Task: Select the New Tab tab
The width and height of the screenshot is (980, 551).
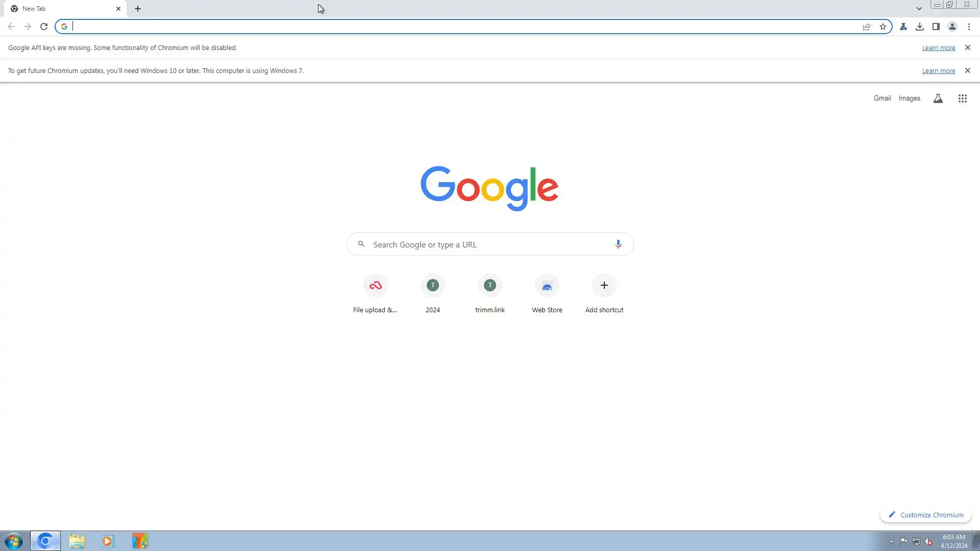Action: (x=61, y=9)
